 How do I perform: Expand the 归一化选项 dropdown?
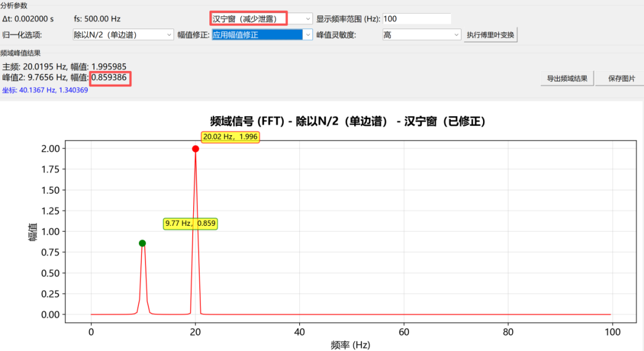tap(123, 35)
